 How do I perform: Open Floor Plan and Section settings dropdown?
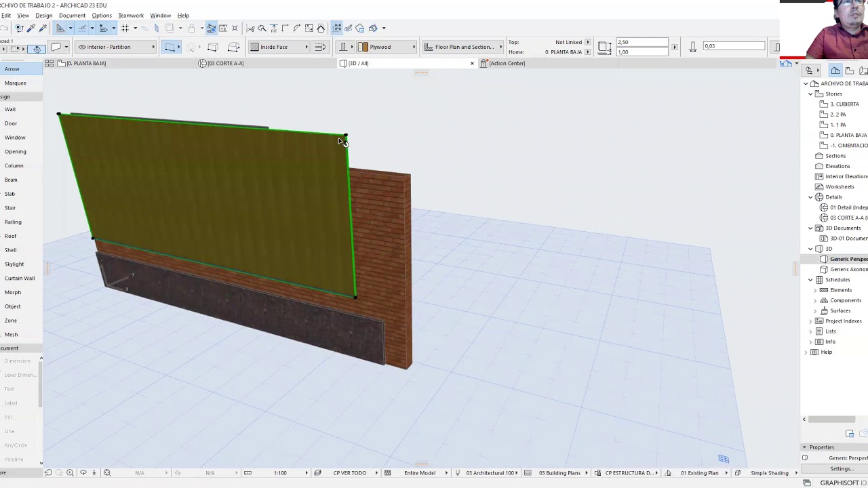coord(463,47)
